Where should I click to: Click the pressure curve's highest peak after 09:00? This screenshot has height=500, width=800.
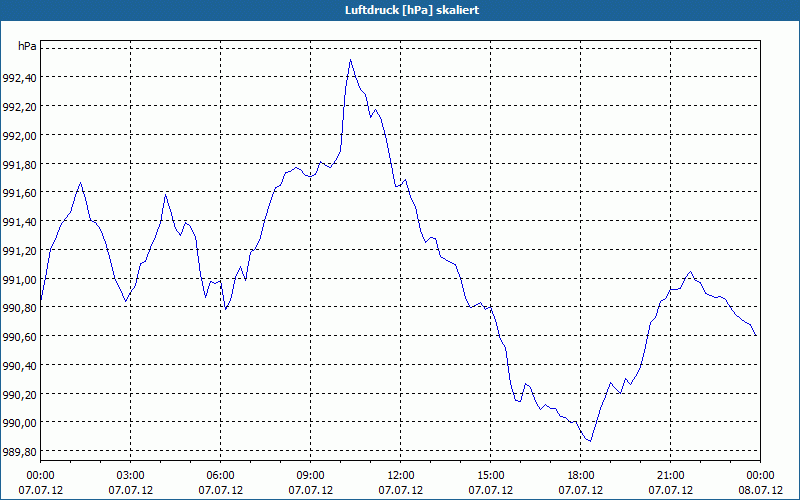[x=351, y=60]
